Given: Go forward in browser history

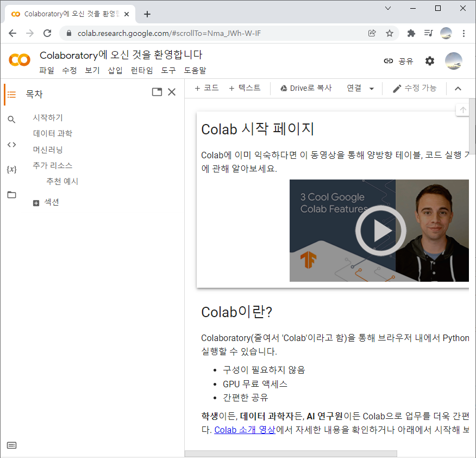Looking at the screenshot, I should (x=30, y=33).
